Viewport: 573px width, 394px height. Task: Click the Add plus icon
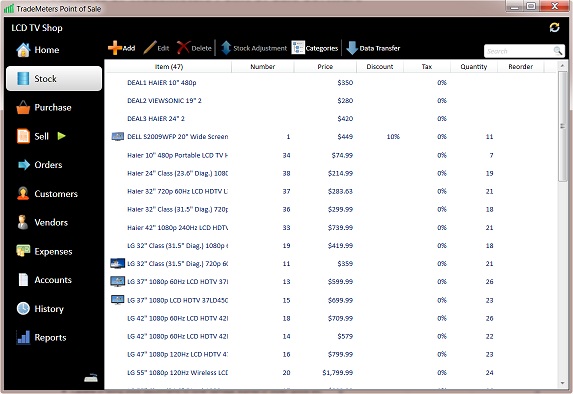pyautogui.click(x=115, y=48)
